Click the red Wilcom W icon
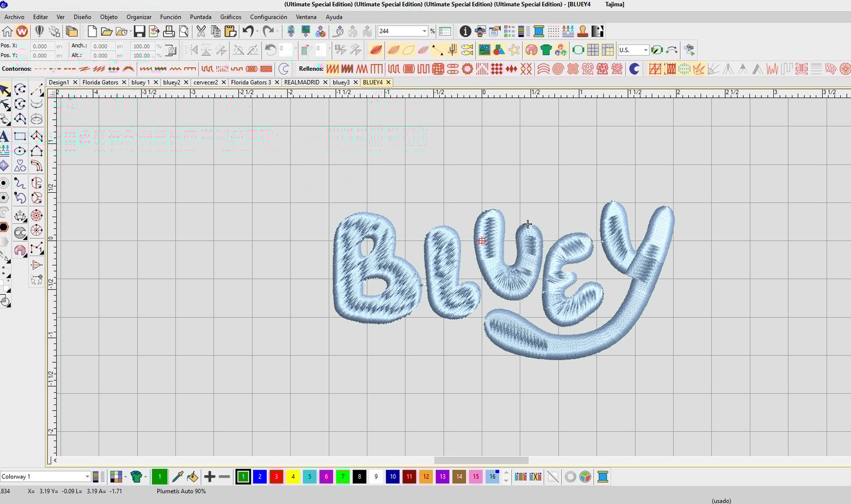This screenshot has width=851, height=504. (x=22, y=31)
